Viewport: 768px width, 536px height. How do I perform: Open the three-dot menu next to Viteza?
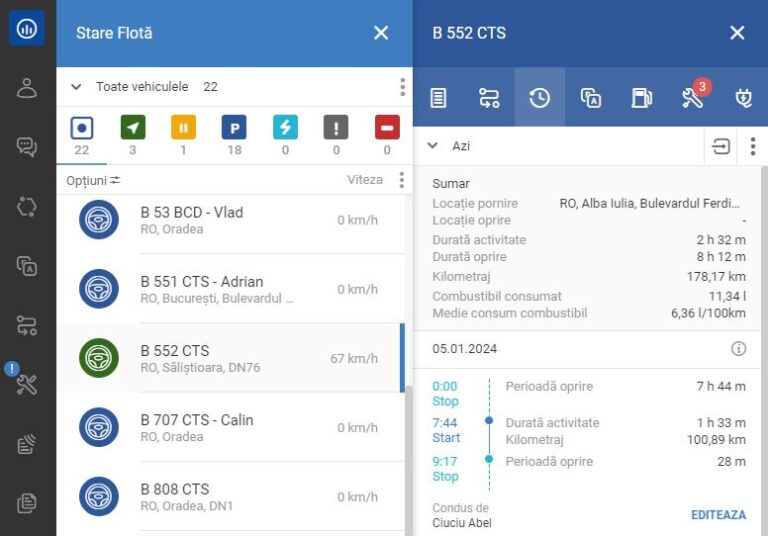(x=402, y=180)
